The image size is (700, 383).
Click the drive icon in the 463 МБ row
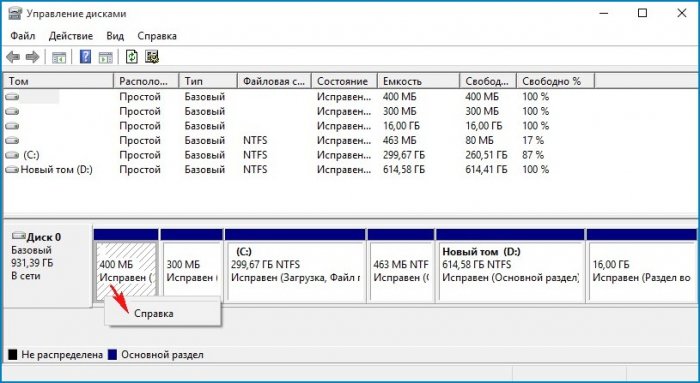pyautogui.click(x=12, y=141)
